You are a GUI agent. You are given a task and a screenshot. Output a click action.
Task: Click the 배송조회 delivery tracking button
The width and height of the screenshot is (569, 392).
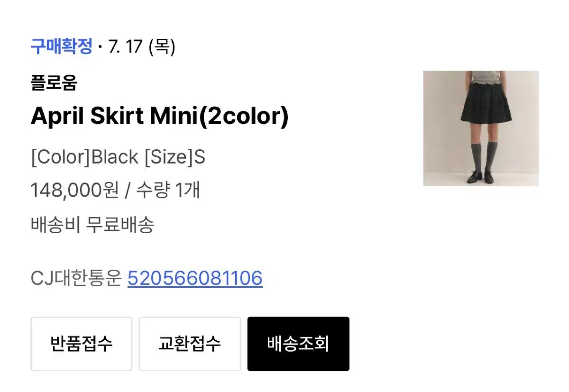(298, 344)
